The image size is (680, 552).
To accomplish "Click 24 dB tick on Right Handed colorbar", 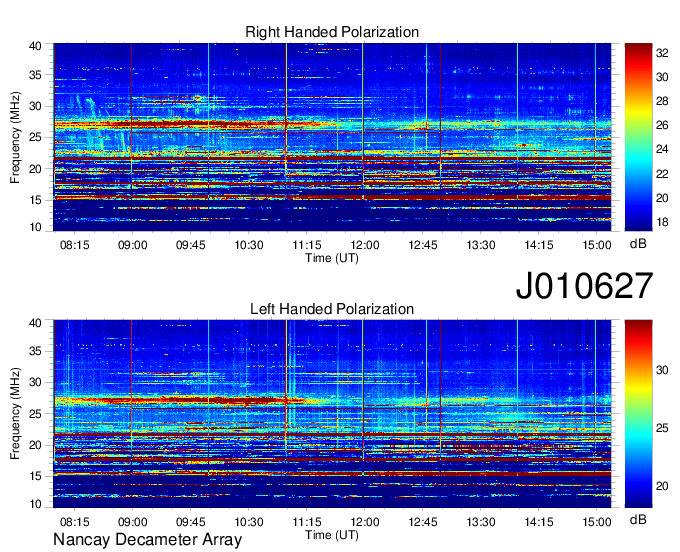I will pyautogui.click(x=662, y=149).
